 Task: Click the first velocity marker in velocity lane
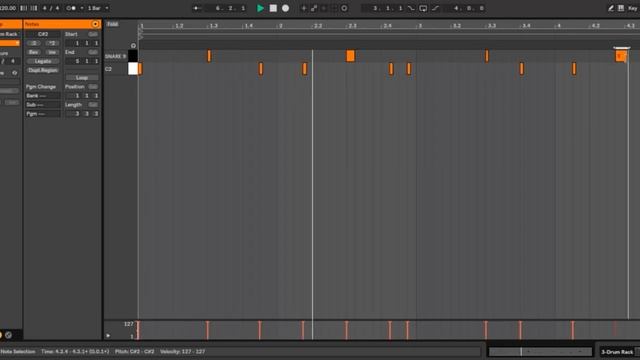pyautogui.click(x=138, y=330)
